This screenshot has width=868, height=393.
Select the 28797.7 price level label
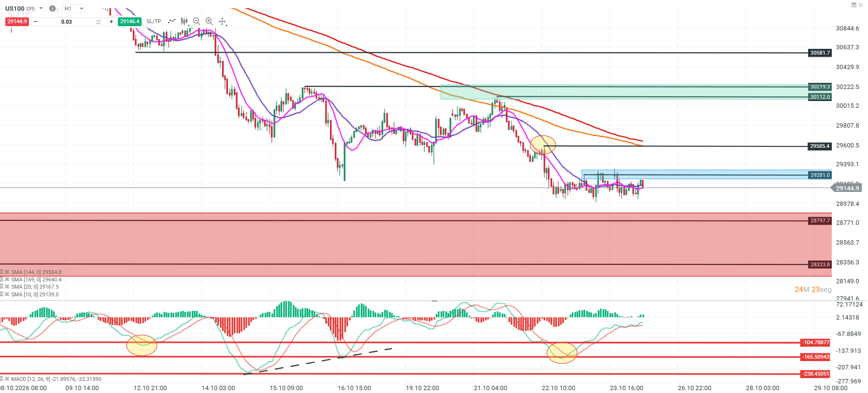pos(820,221)
